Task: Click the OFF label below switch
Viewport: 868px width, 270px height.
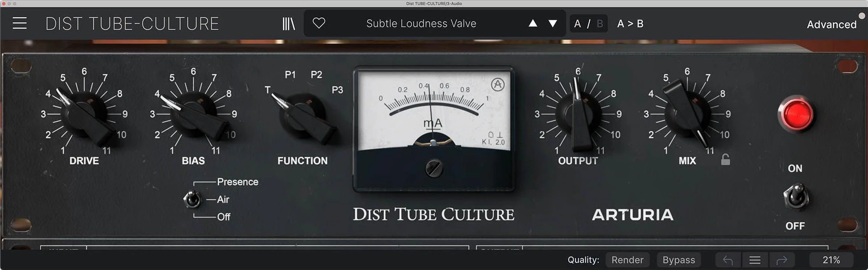Action: [795, 226]
